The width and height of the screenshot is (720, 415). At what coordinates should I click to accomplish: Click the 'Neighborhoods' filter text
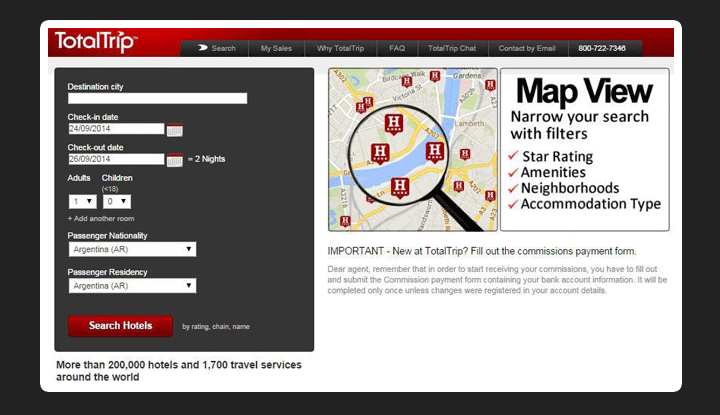(x=570, y=188)
